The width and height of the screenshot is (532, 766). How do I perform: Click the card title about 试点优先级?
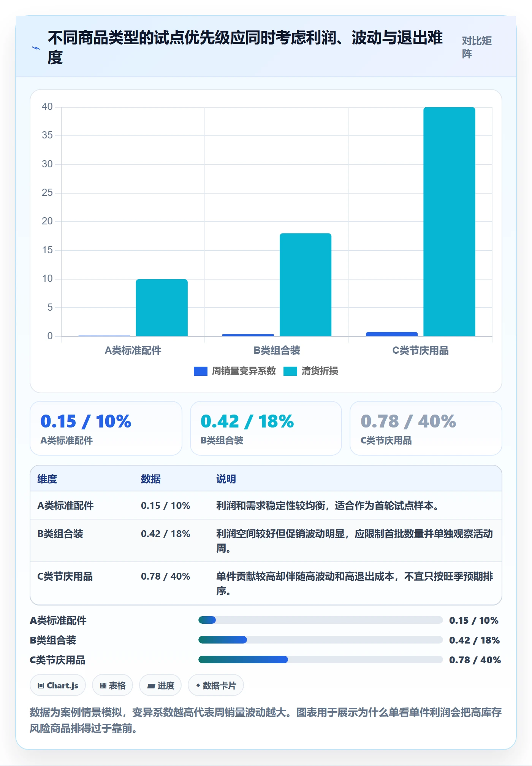(245, 48)
